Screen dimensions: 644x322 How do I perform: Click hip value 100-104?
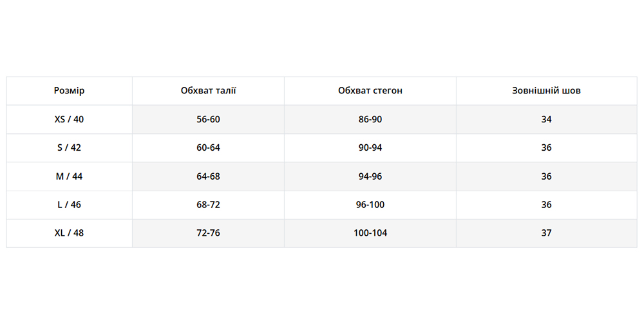click(370, 233)
